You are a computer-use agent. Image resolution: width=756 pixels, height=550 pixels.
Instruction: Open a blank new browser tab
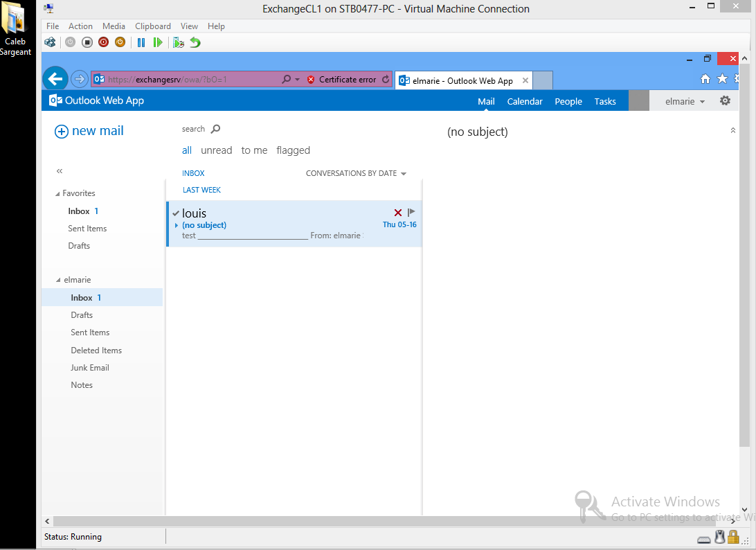(x=542, y=80)
